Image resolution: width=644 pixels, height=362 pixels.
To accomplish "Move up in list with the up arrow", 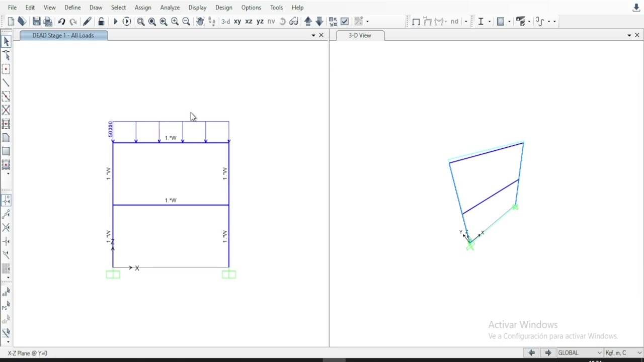I will (x=308, y=21).
